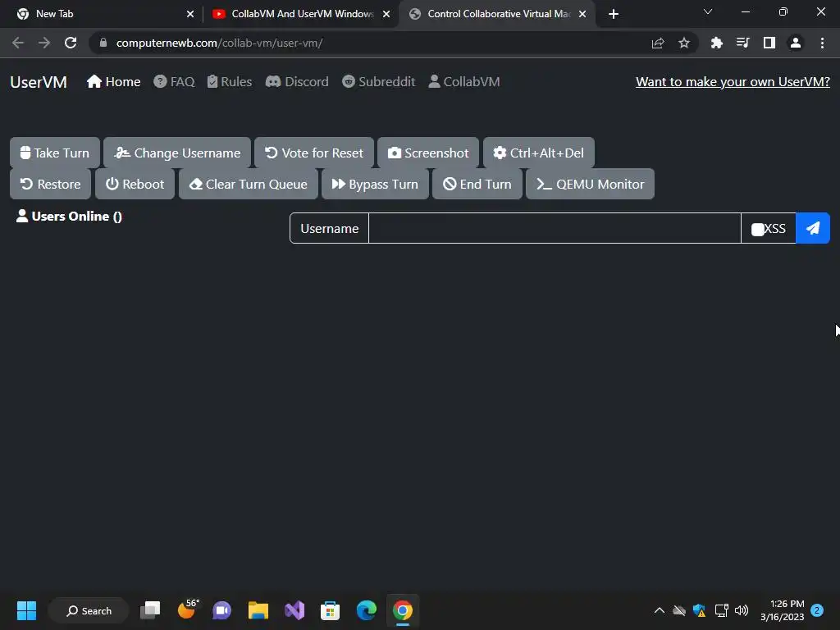The image size is (840, 630).
Task: Switch to the New Tab browser tab
Action: click(x=102, y=14)
